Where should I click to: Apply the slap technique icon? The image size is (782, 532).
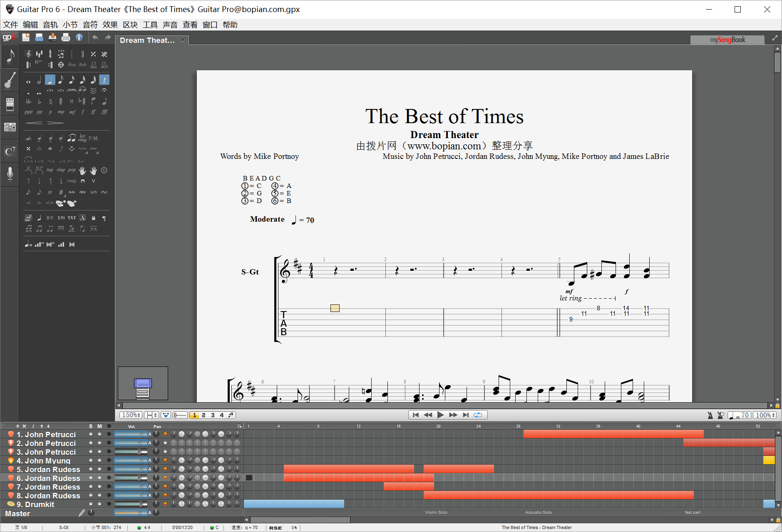[61, 170]
